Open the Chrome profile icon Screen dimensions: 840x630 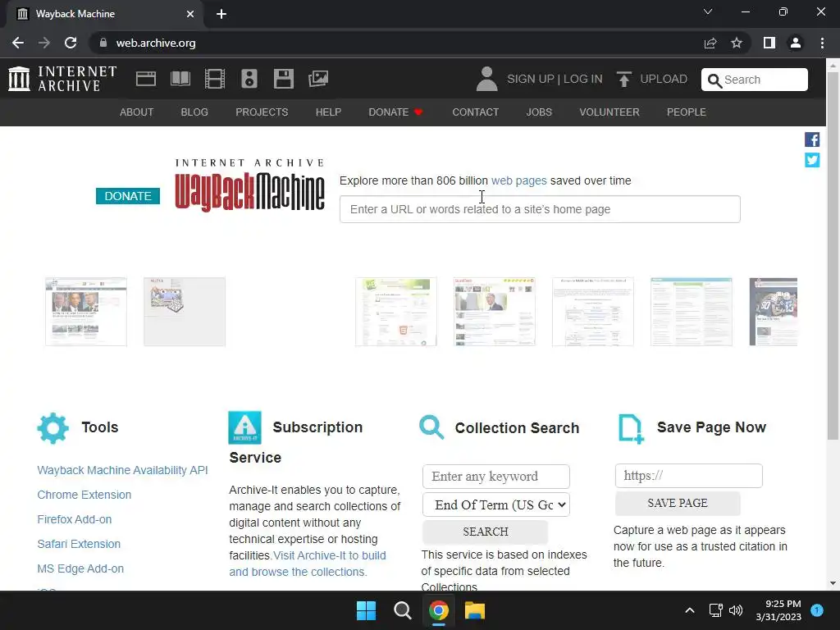tap(796, 43)
